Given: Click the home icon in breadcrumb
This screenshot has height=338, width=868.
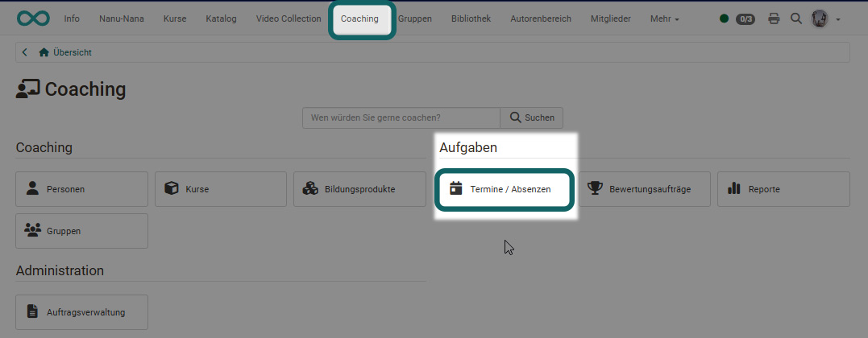Looking at the screenshot, I should (44, 52).
